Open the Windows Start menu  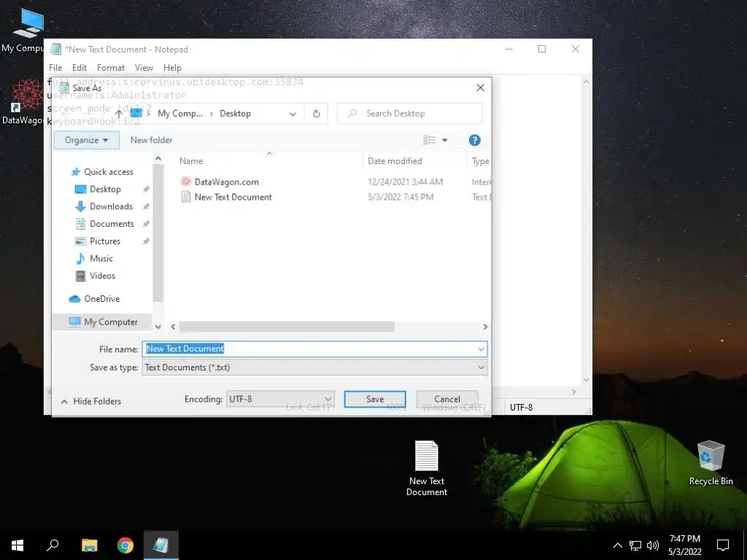pos(18,545)
